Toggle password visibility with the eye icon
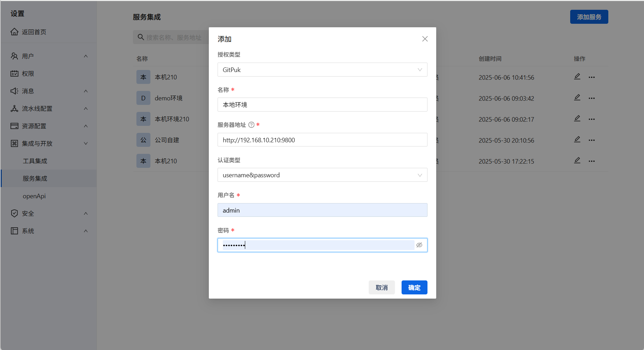Screen dimensions: 644x350 pyautogui.click(x=419, y=245)
